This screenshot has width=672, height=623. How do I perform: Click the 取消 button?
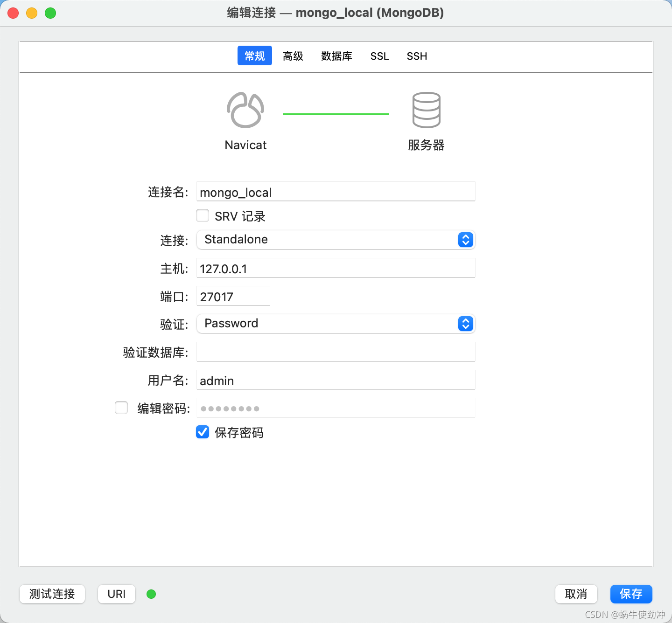576,594
